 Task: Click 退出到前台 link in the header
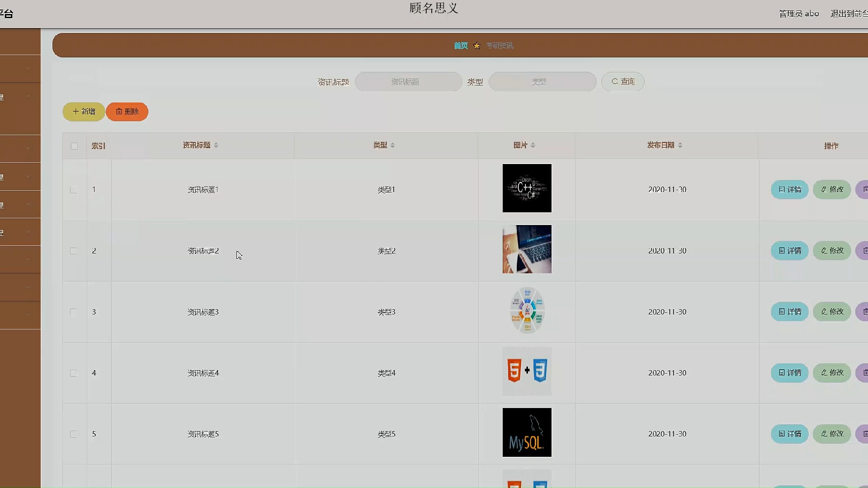pyautogui.click(x=849, y=14)
